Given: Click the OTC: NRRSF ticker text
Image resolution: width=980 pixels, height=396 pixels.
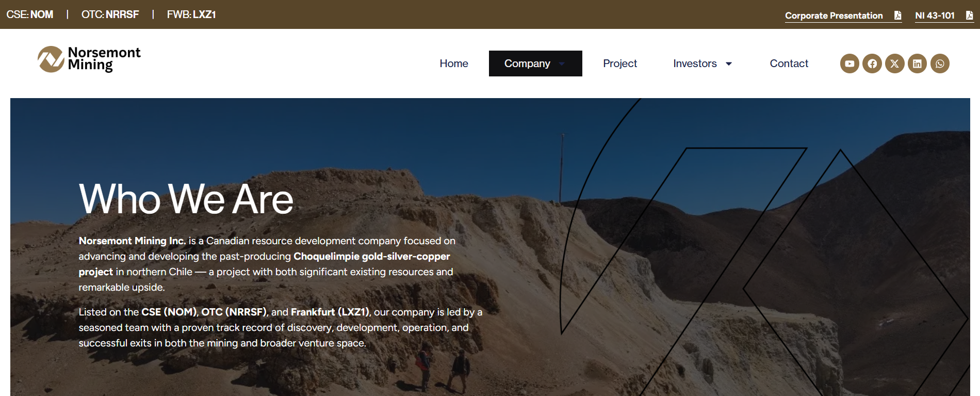Looking at the screenshot, I should (x=110, y=14).
